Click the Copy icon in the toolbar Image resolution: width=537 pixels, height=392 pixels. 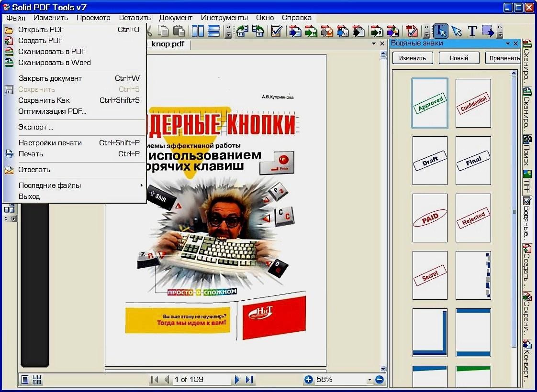click(x=163, y=31)
